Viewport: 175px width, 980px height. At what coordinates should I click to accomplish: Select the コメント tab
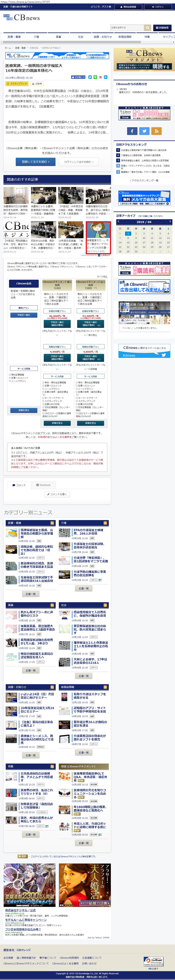[19, 485]
